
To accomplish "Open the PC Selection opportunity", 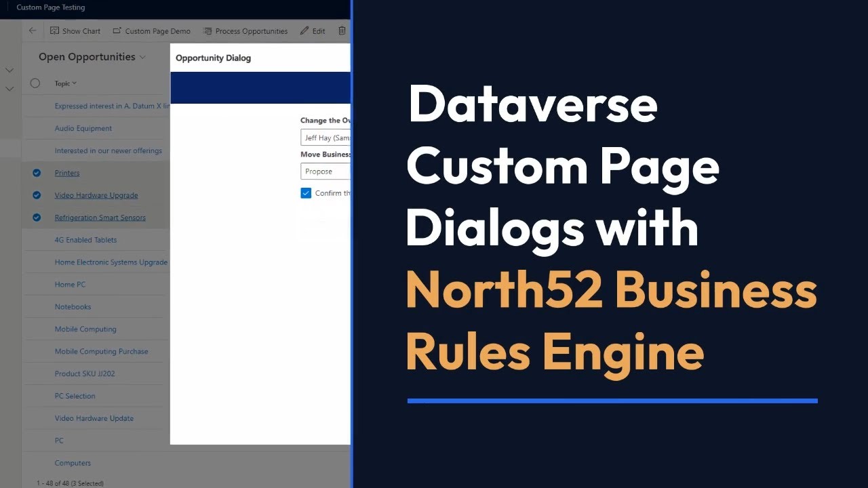I will coord(75,396).
